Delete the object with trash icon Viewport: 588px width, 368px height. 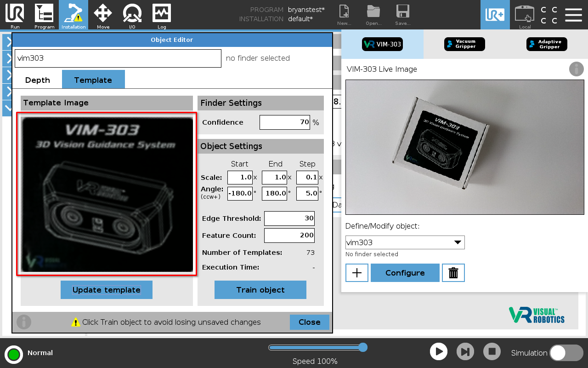pos(453,273)
